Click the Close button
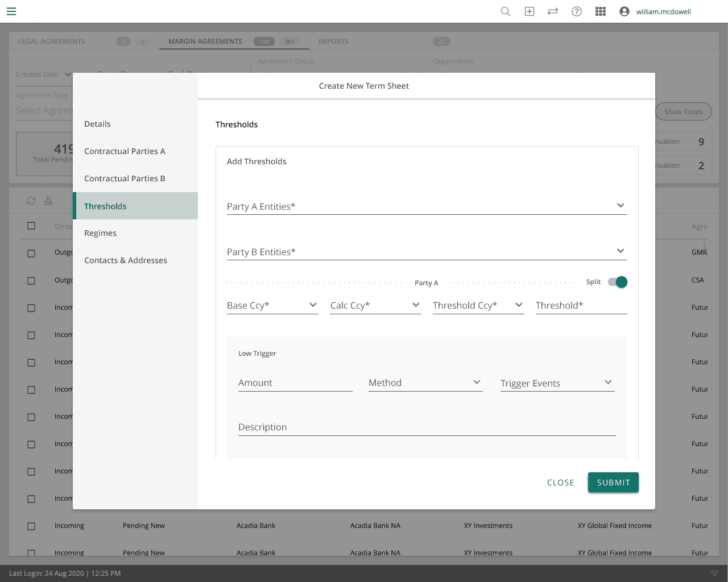 click(x=560, y=483)
